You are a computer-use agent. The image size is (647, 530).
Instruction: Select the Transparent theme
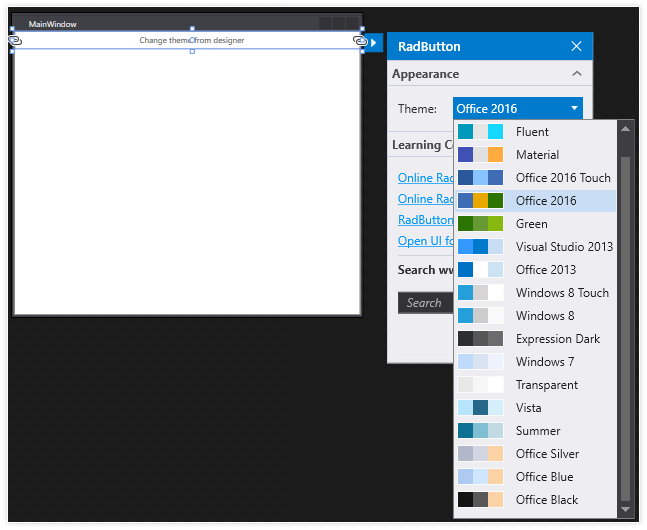pos(536,385)
